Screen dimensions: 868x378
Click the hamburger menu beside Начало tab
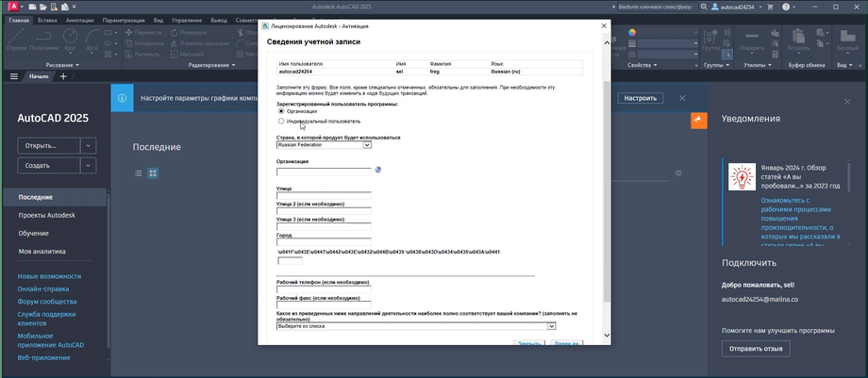coord(14,76)
